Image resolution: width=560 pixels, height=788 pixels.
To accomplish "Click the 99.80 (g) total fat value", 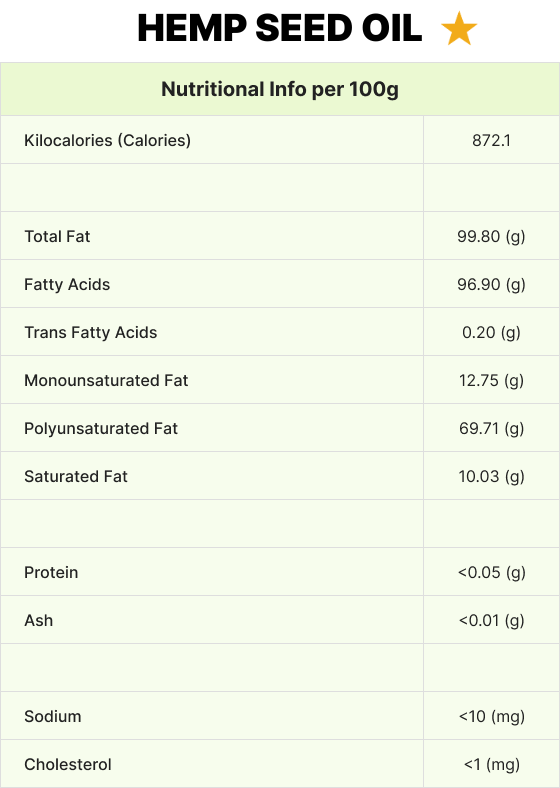I will (x=491, y=237).
